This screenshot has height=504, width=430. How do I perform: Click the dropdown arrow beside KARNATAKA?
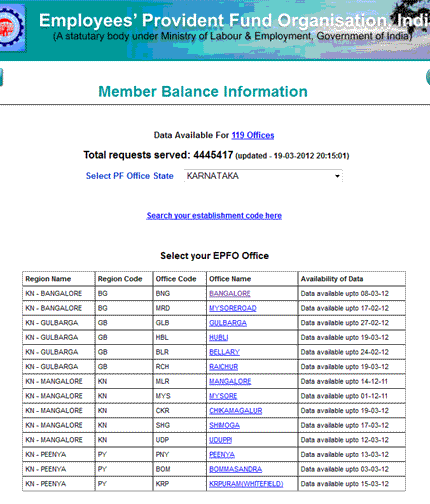click(x=337, y=176)
